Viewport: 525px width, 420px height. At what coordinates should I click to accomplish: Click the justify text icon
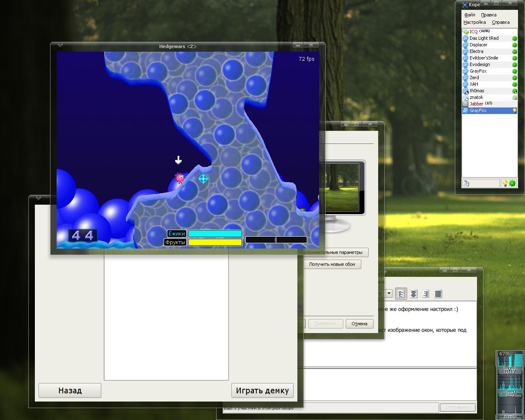(x=438, y=294)
